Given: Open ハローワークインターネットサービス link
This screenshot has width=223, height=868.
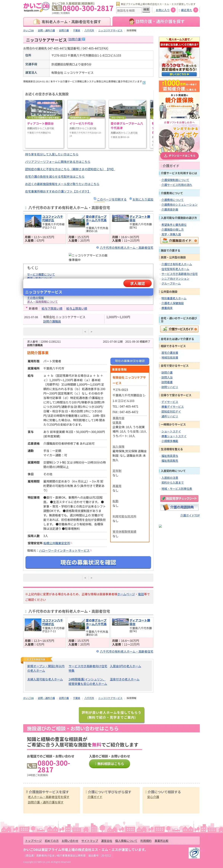Looking at the screenshot, I should [x=64, y=551].
